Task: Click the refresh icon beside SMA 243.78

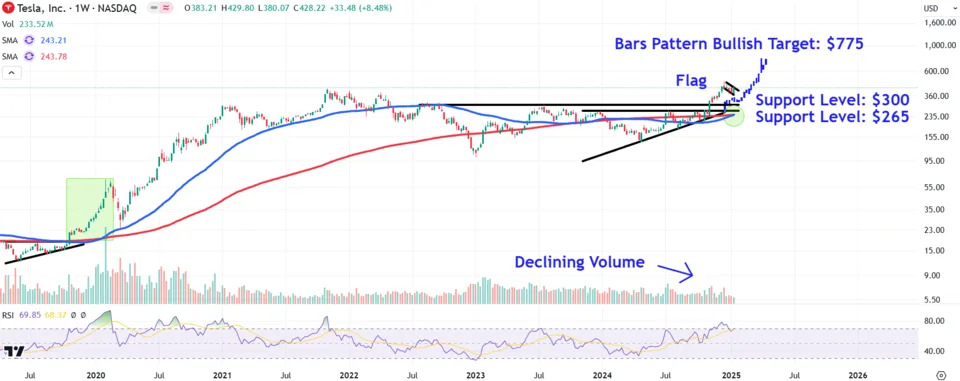Action: pyautogui.click(x=28, y=57)
